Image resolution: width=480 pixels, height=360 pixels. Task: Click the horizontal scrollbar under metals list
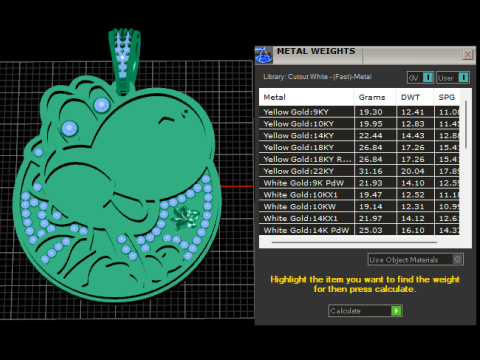pos(354,243)
